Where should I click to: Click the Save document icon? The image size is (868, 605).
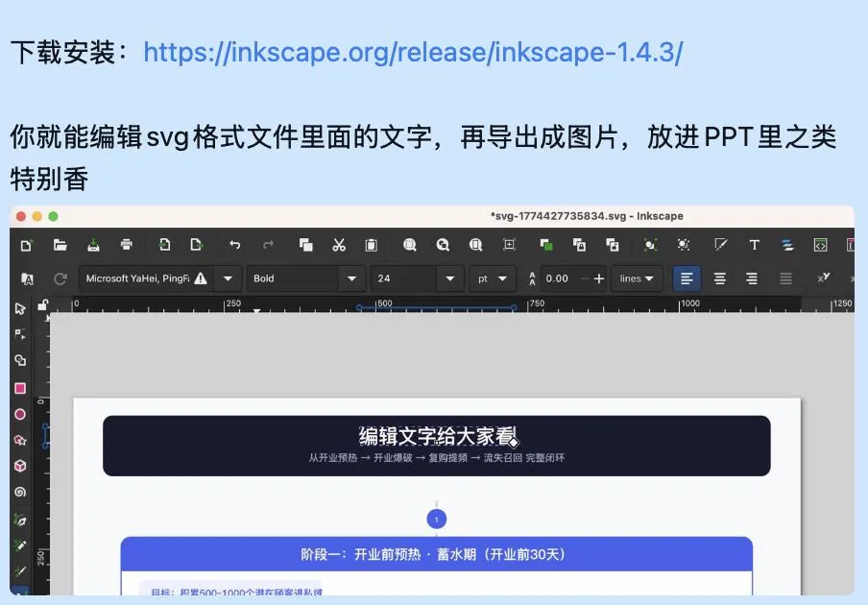pos(93,245)
